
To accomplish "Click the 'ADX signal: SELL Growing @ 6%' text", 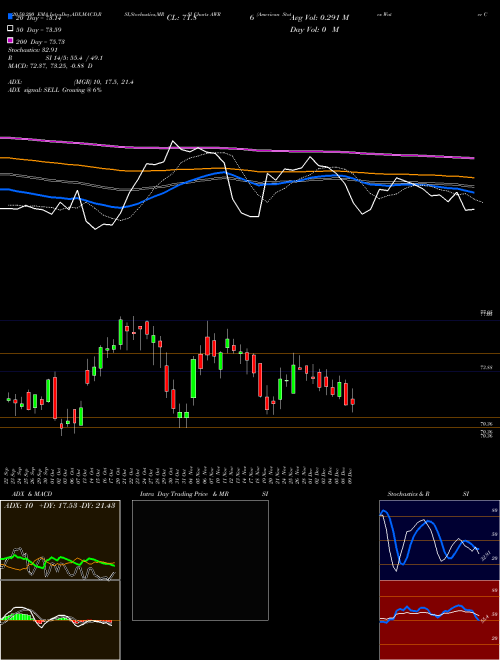I will [55, 90].
